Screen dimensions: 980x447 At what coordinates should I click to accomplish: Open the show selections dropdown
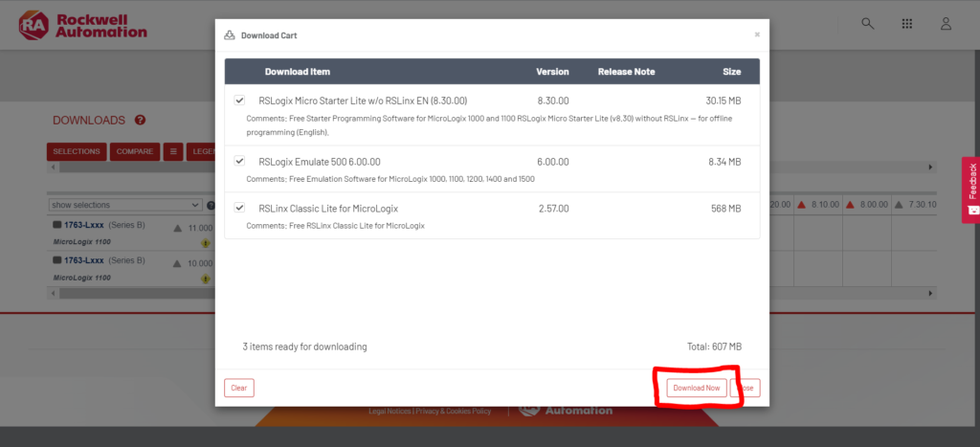pyautogui.click(x=125, y=205)
